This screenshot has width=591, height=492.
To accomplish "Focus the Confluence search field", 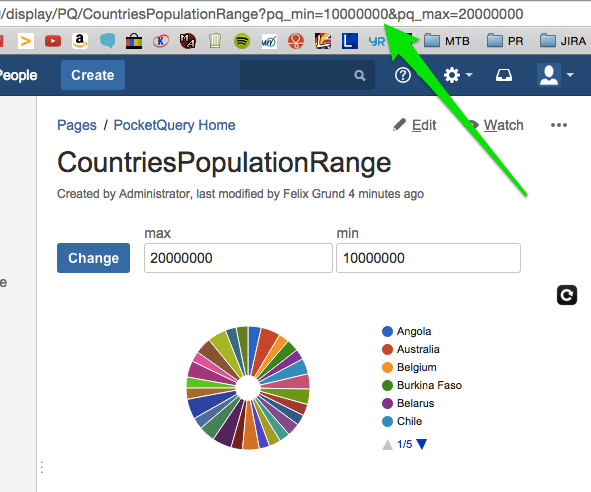I will [307, 75].
